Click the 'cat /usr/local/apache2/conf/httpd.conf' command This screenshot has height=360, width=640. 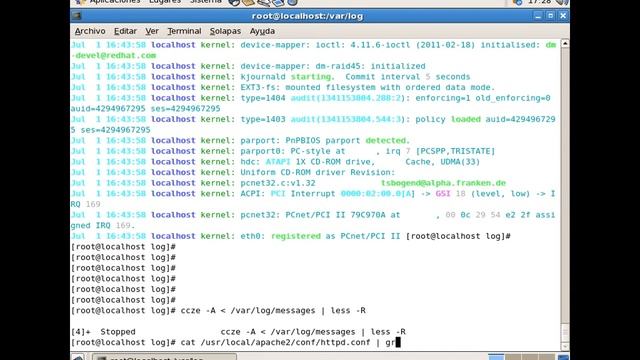[x=275, y=342]
